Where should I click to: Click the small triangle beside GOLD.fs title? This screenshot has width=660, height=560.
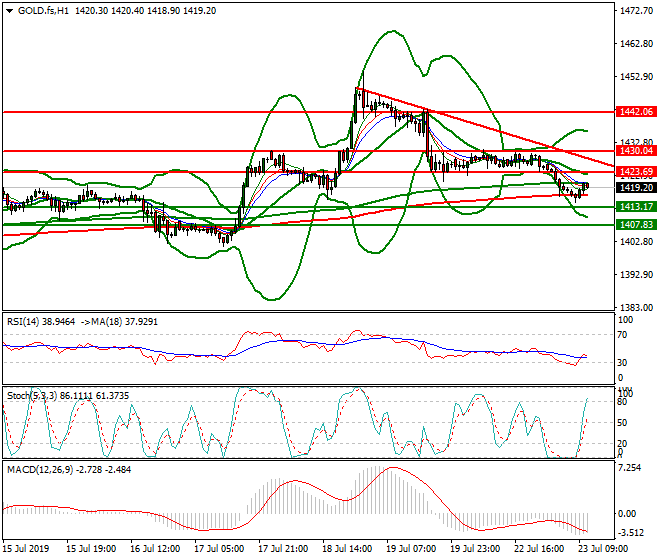[8, 10]
